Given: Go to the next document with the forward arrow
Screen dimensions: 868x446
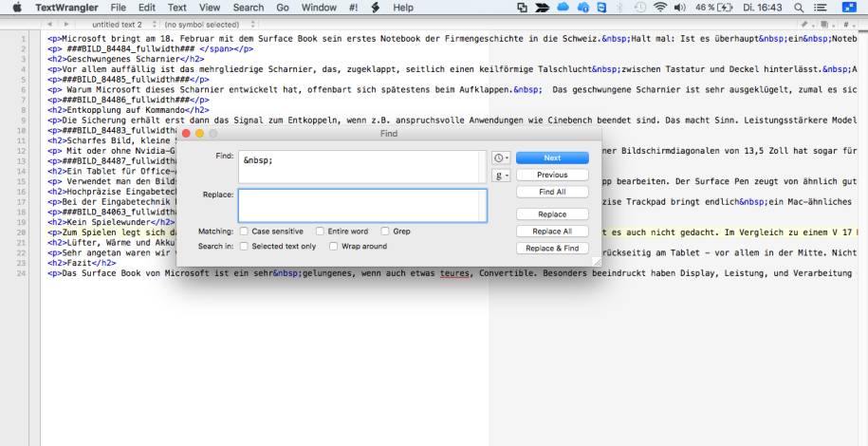Looking at the screenshot, I should [x=66, y=25].
